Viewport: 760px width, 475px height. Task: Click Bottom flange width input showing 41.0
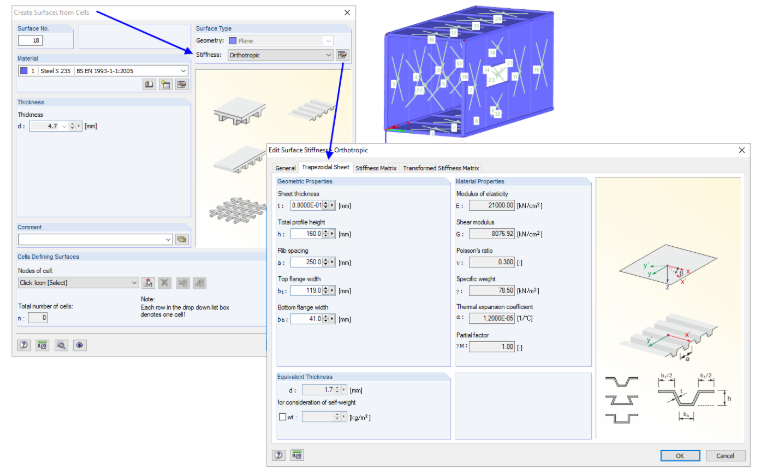coord(306,319)
